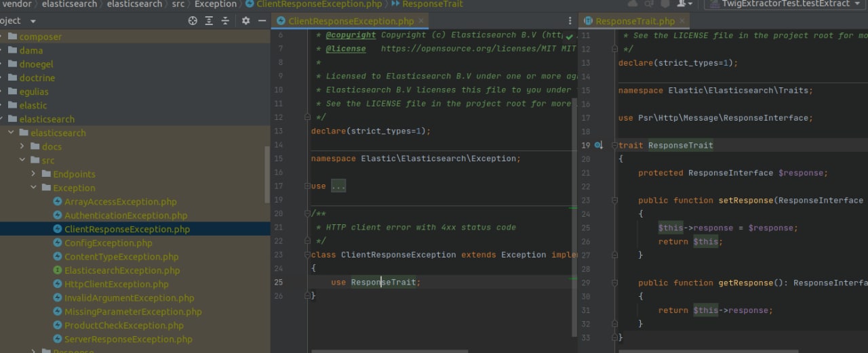Click the Collapse All icon in Project panel

point(225,21)
